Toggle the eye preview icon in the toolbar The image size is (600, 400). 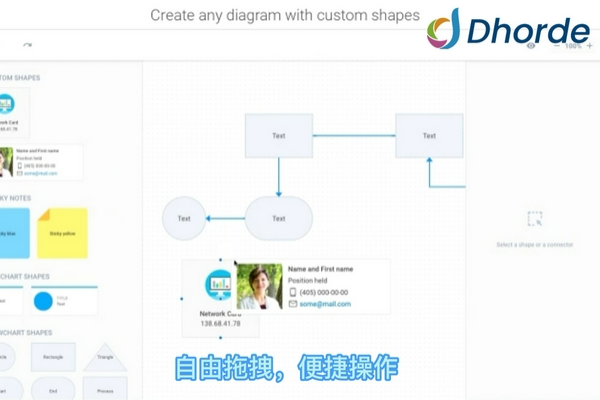coord(531,45)
